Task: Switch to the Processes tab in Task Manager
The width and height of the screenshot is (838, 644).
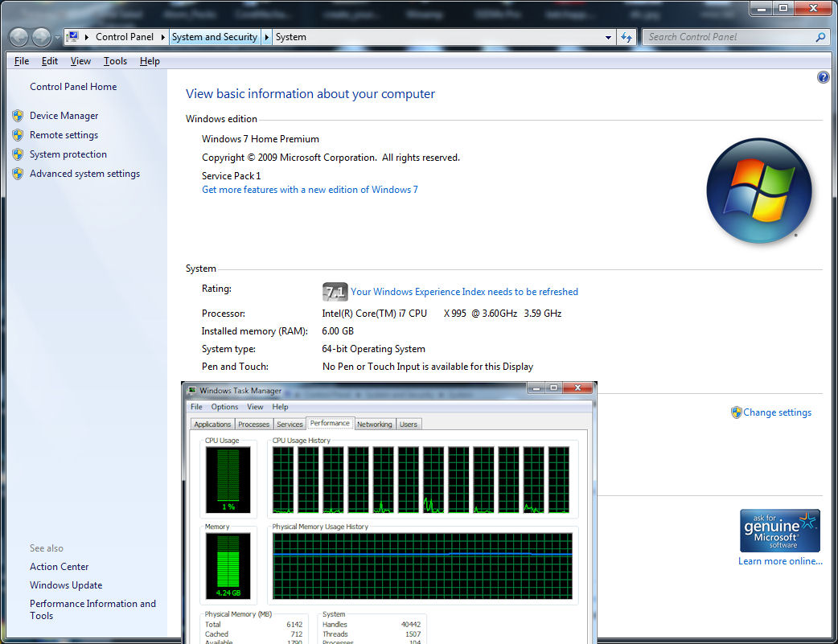Action: 253,425
